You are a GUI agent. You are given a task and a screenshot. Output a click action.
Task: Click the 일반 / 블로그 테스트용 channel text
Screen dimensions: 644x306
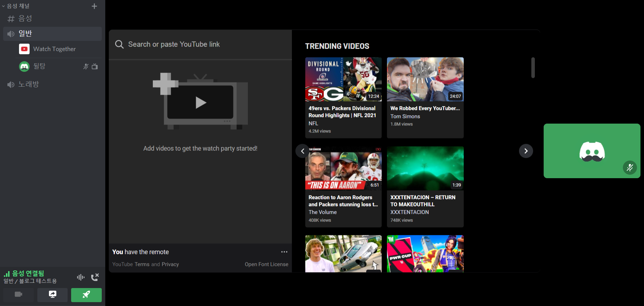30,281
